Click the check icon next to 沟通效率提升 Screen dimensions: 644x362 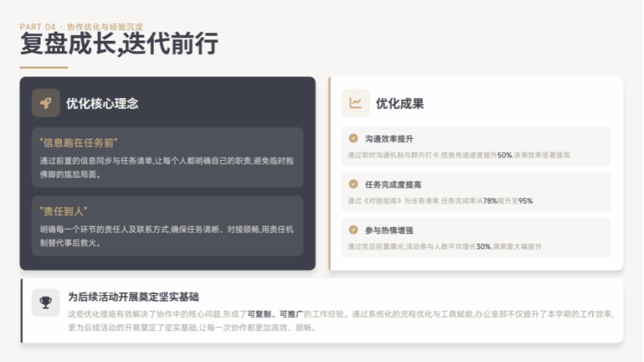[353, 138]
